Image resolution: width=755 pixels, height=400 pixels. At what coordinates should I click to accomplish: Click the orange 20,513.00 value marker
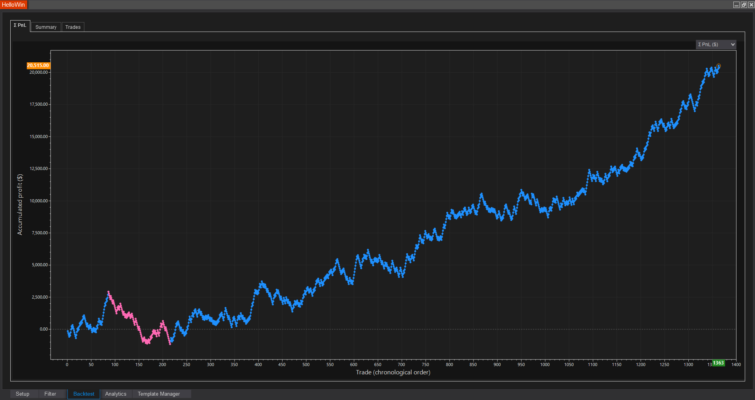39,66
